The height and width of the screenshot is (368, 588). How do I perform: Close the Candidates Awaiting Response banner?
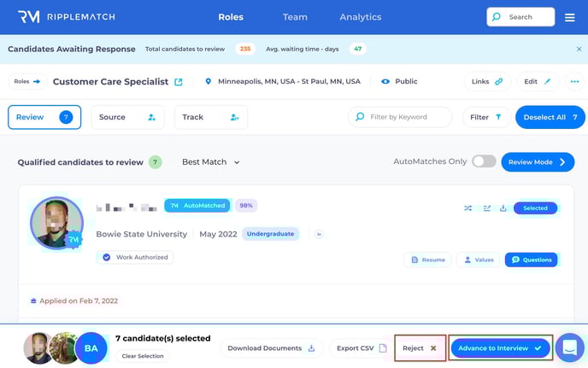579,50
